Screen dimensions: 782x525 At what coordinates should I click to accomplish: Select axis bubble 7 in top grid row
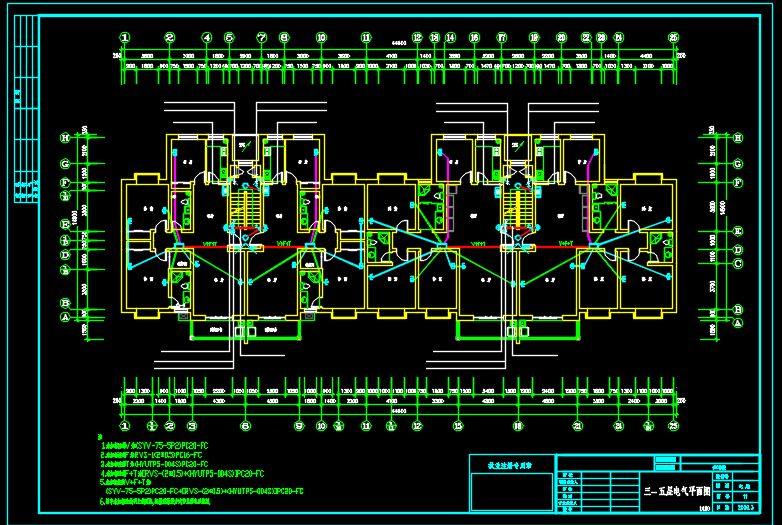pos(262,37)
